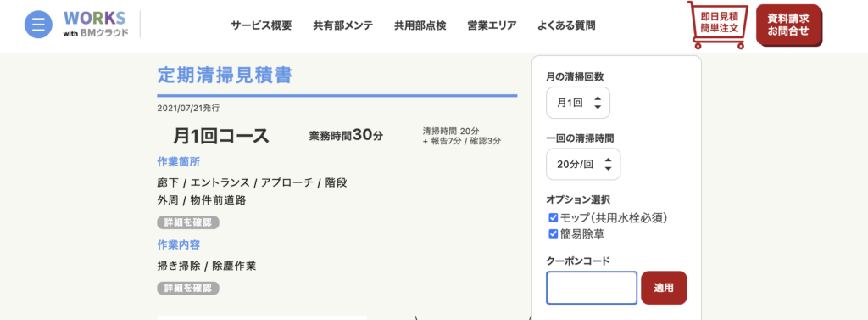Click 詳細を確認 under 作業内容

pos(188,289)
